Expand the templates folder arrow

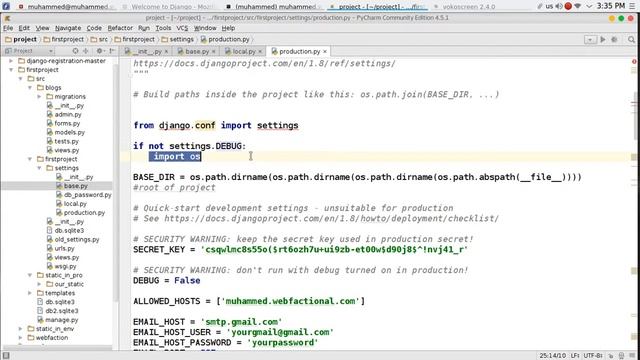(30, 293)
